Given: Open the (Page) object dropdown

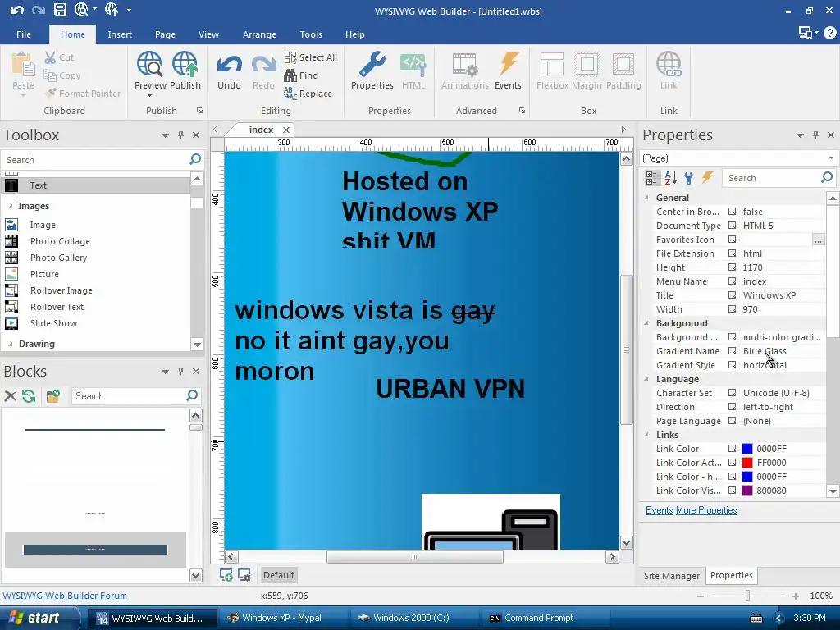Looking at the screenshot, I should [x=831, y=158].
